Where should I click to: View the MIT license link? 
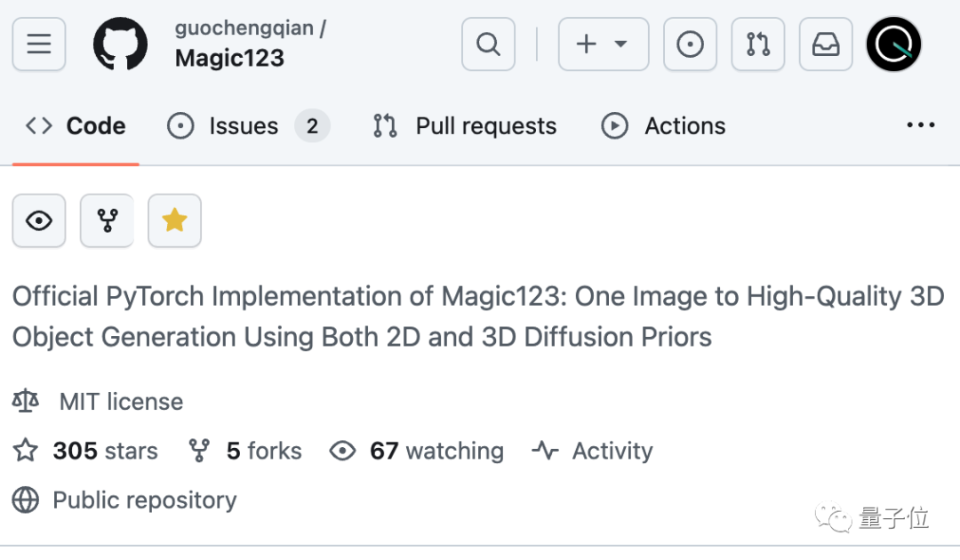(121, 402)
